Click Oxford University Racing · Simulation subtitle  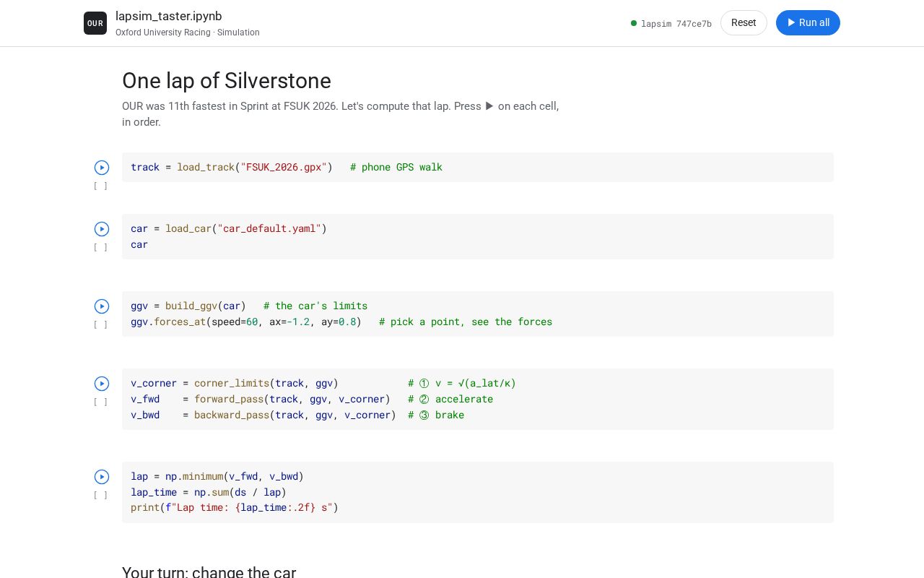188,33
